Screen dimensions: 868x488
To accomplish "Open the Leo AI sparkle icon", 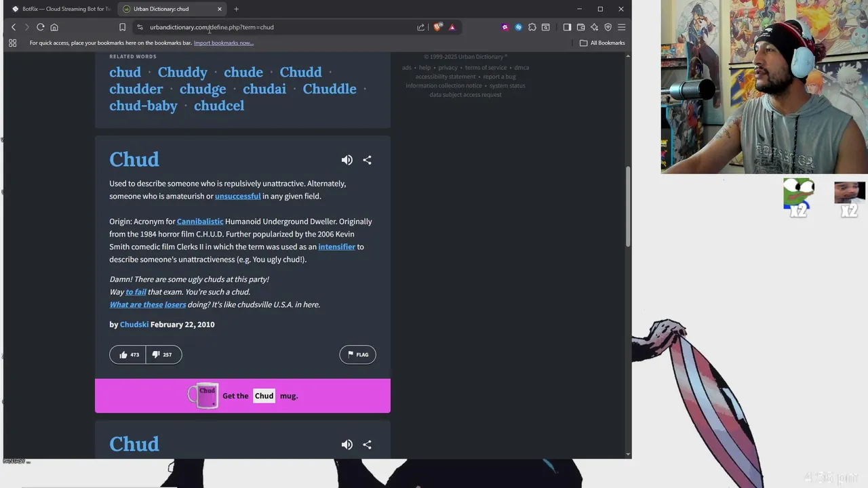I will (594, 27).
